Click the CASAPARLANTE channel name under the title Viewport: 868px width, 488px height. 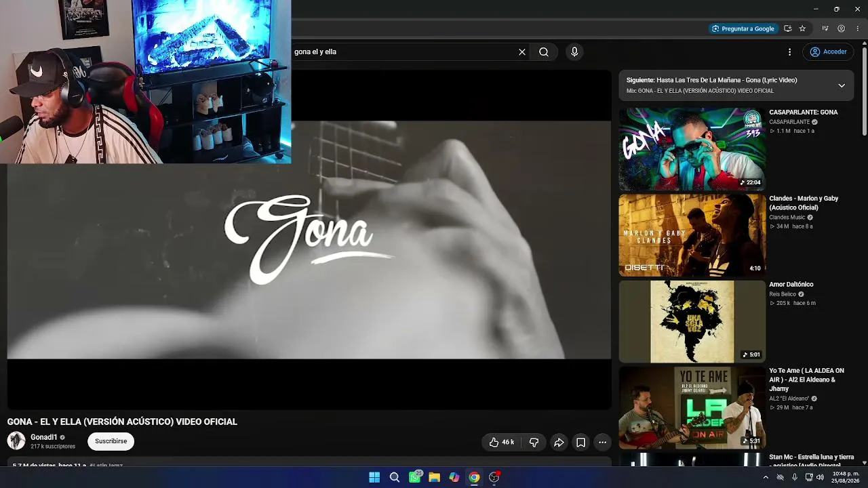pyautogui.click(x=789, y=122)
